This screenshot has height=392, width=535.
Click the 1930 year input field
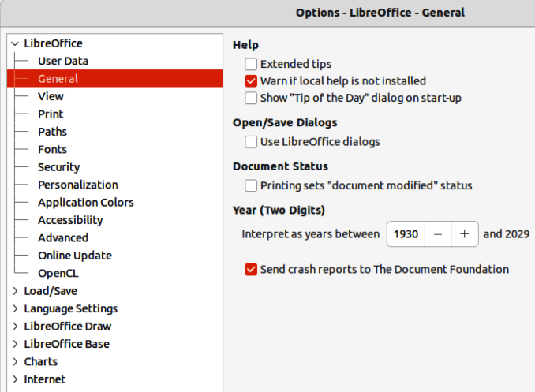pos(406,234)
